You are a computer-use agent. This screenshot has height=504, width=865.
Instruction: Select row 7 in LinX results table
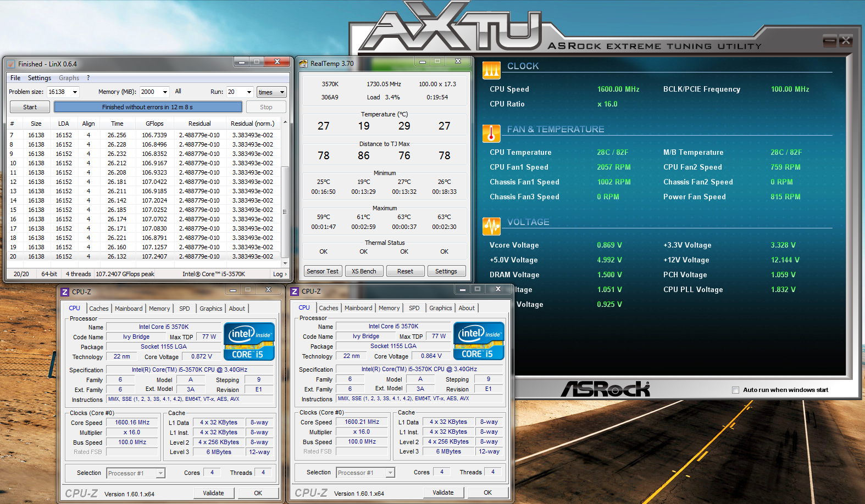144,135
